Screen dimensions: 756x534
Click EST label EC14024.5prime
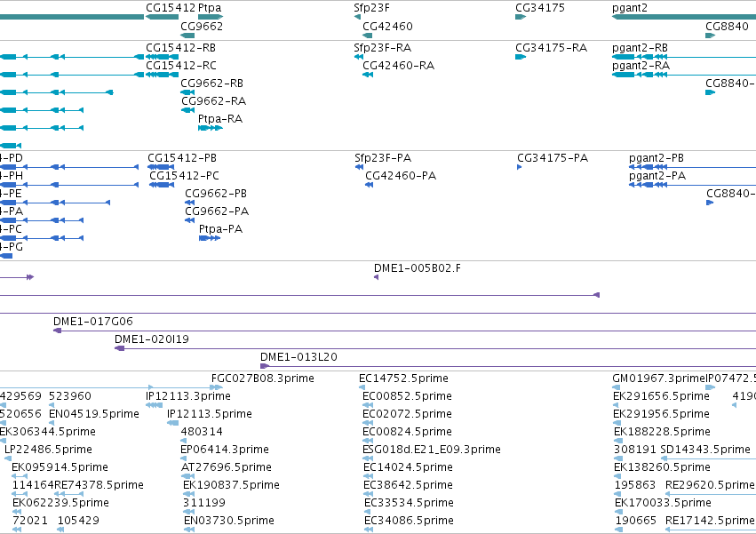409,467
